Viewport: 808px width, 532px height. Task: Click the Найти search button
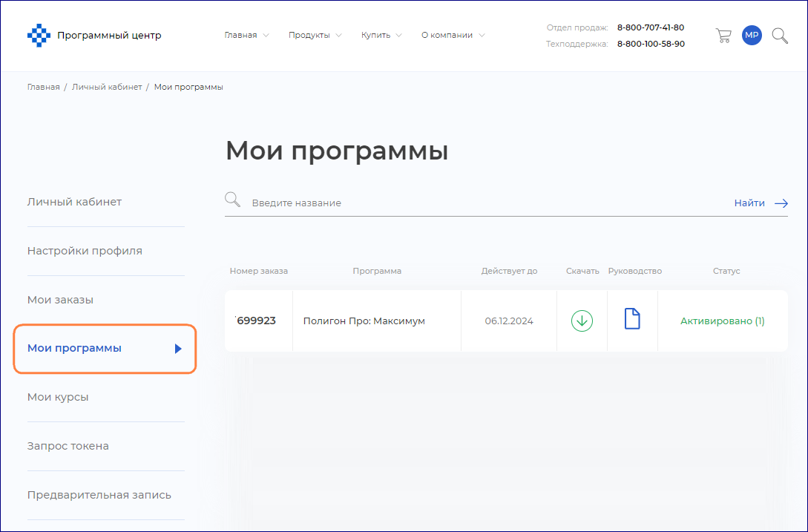click(749, 203)
